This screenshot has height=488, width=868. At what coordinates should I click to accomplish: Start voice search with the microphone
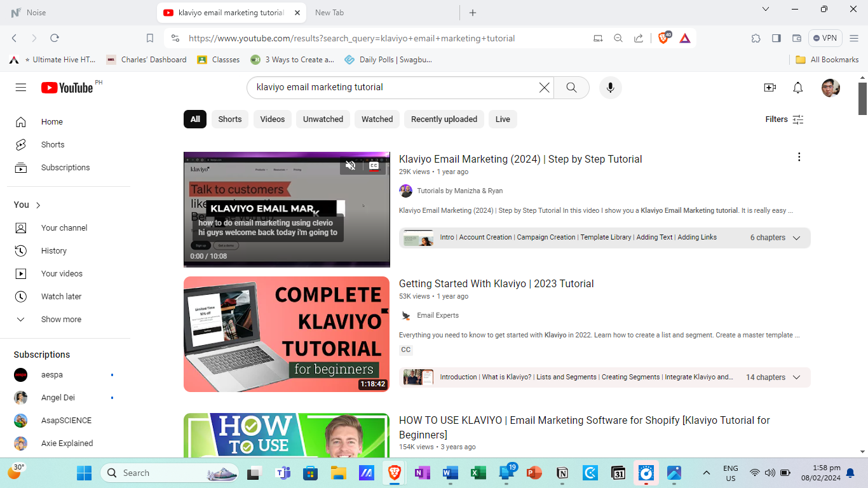pos(610,88)
